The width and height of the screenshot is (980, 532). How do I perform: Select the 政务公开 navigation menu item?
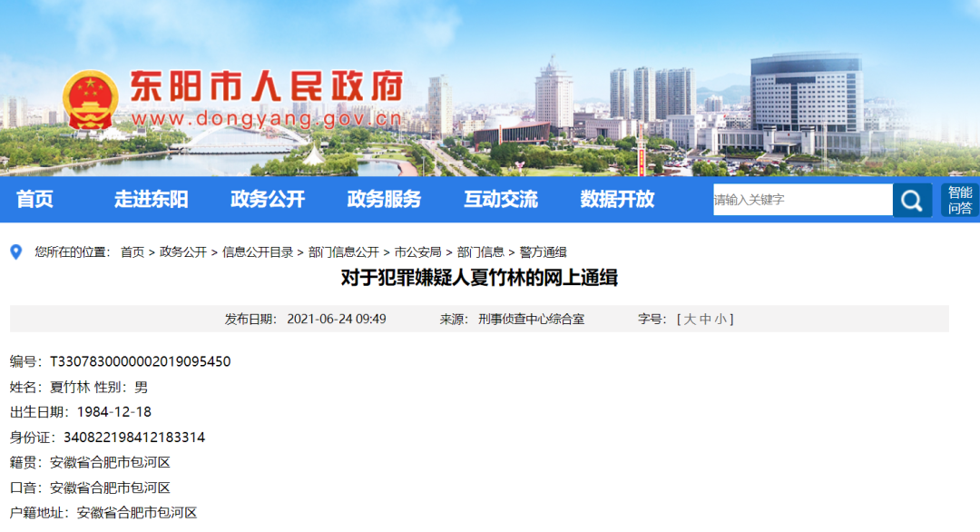[x=268, y=200]
